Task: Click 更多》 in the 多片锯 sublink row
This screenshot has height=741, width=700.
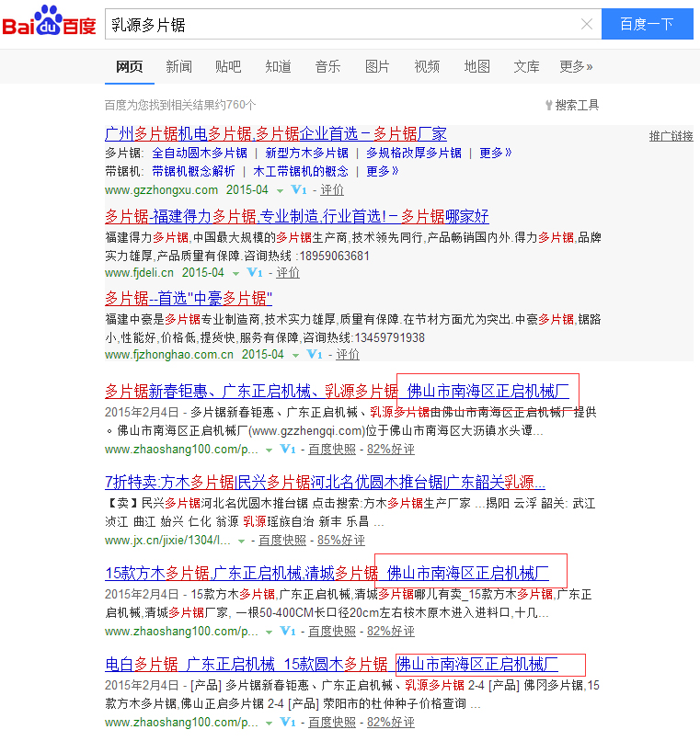Action: click(x=495, y=154)
